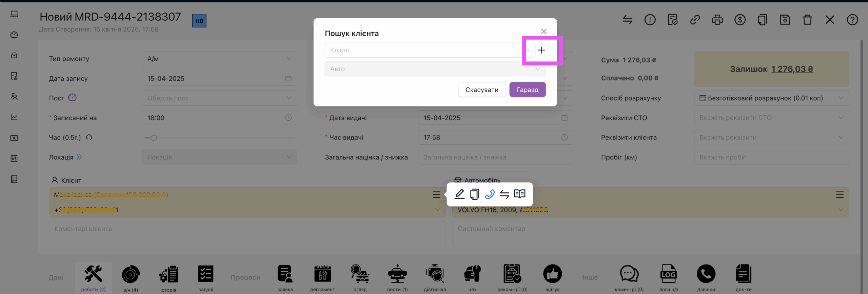The image size is (868, 294).
Task: Click the plus icon to add new client
Action: 541,50
